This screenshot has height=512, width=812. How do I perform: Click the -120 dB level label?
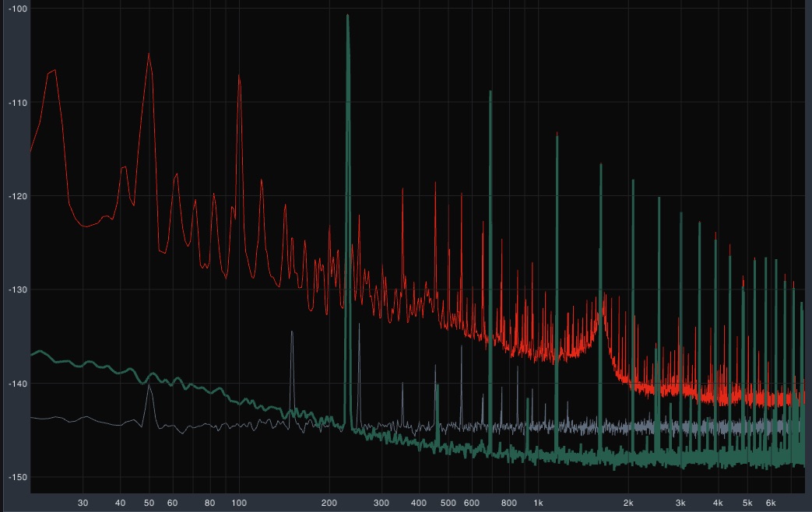[18, 196]
